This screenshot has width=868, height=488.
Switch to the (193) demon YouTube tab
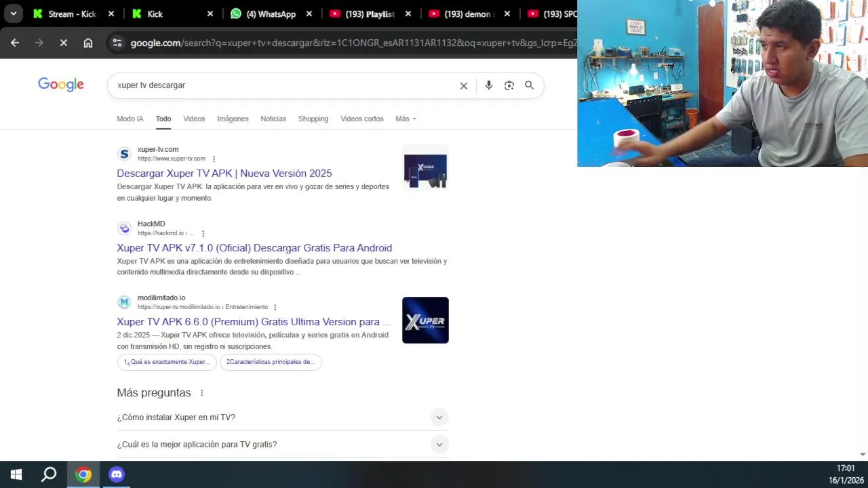(461, 14)
